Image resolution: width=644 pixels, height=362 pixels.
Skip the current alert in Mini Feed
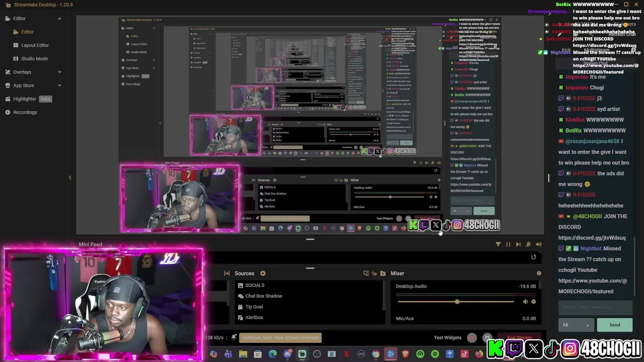point(518,244)
